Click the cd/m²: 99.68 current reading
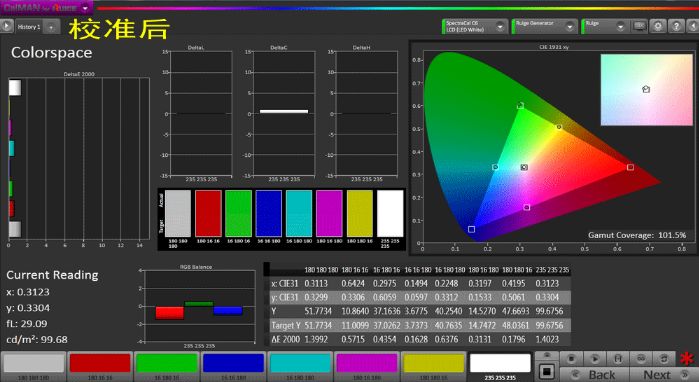The image size is (699, 382). tap(37, 340)
